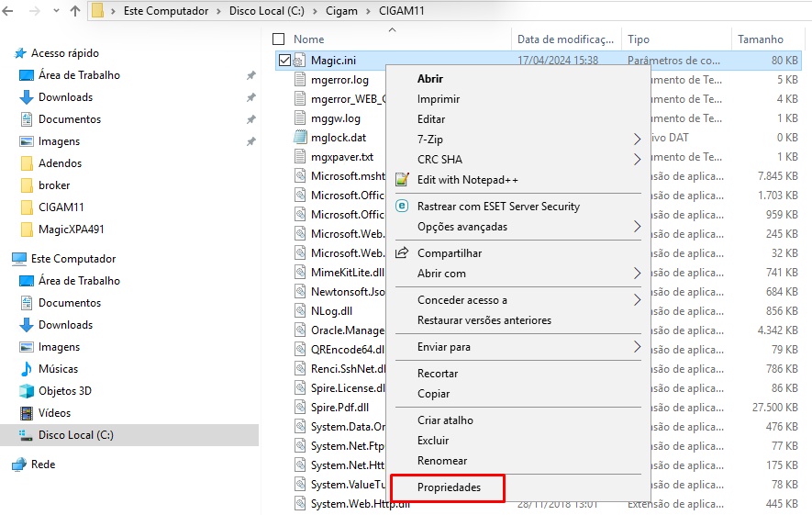Viewport: 812px width, 515px height.
Task: Open the mgerror.log file
Action: [339, 80]
